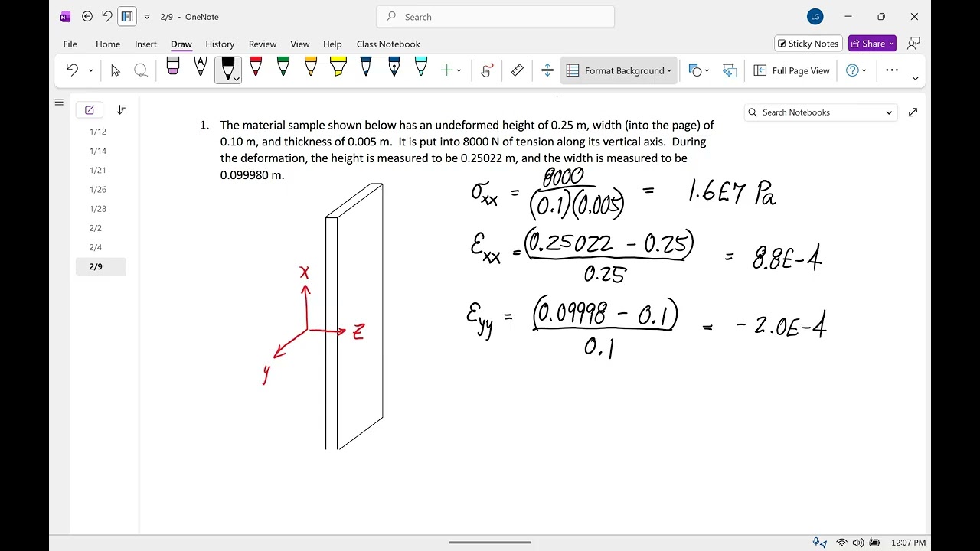
Task: Select the galaxy blue pen
Action: [x=394, y=67]
